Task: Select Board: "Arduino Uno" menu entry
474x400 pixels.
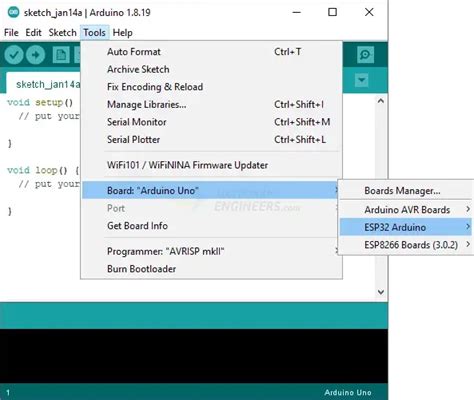Action: pos(211,190)
